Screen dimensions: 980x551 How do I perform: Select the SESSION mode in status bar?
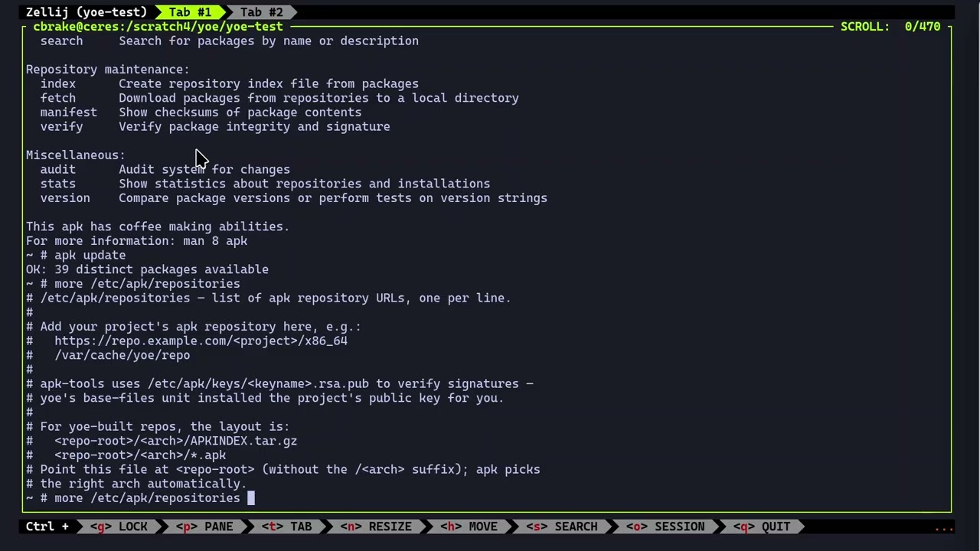click(x=665, y=527)
